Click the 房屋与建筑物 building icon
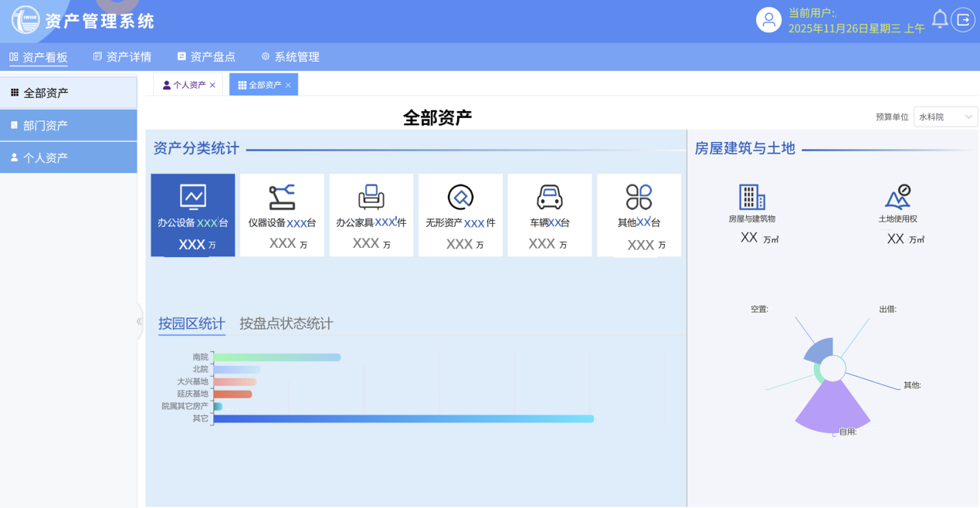The height and width of the screenshot is (508, 980). 751,198
